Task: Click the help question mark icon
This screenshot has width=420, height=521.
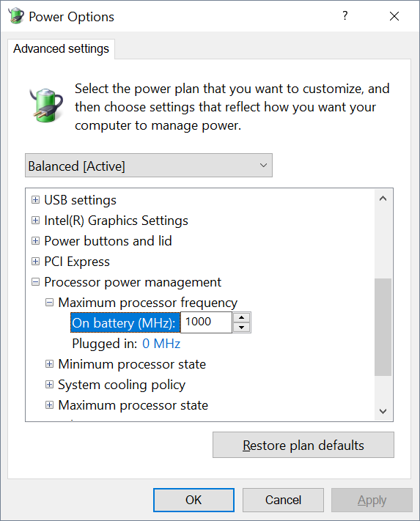Action: 345,15
